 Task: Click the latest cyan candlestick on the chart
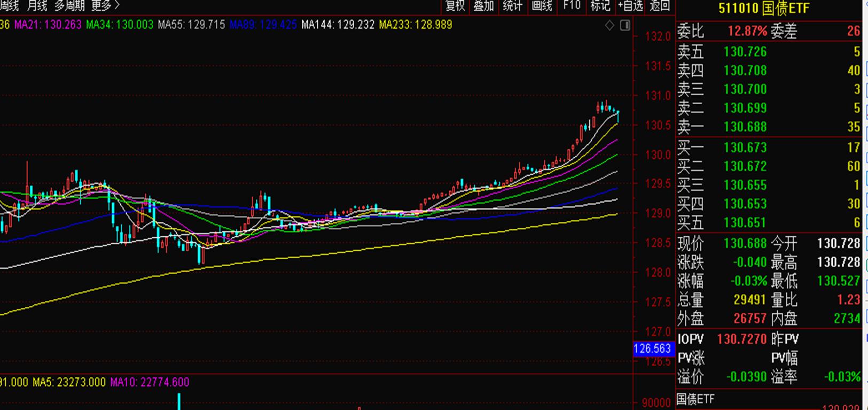point(618,117)
